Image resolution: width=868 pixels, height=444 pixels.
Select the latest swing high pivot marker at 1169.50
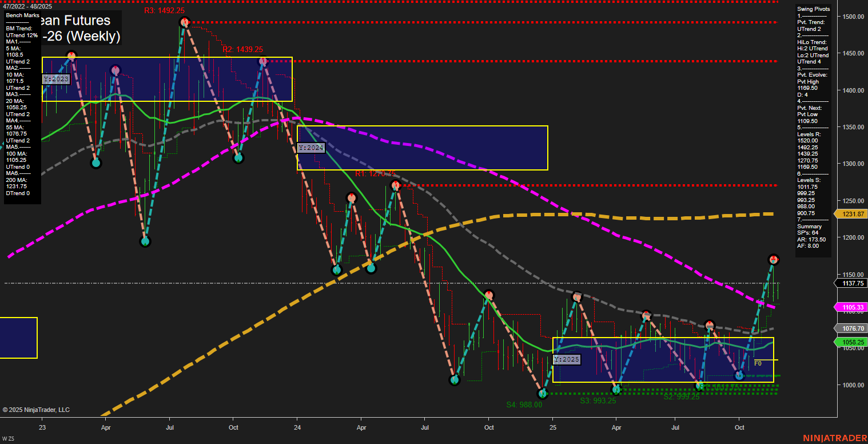(x=773, y=260)
